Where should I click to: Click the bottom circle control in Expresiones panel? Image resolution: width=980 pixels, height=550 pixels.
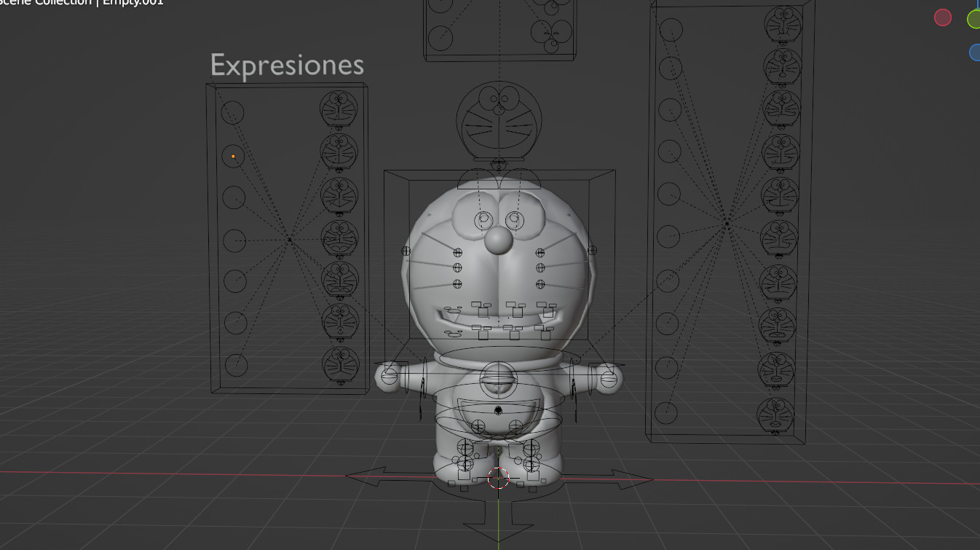(x=237, y=364)
